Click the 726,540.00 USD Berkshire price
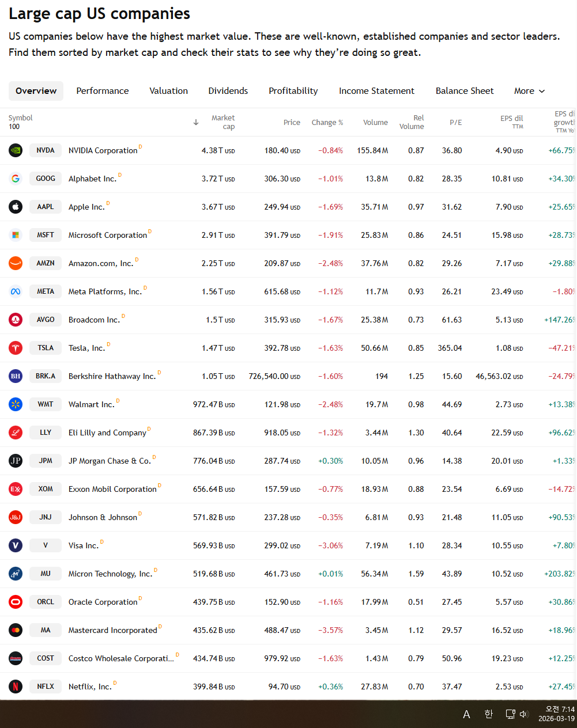Screen dimensions: 577x728 [274, 376]
